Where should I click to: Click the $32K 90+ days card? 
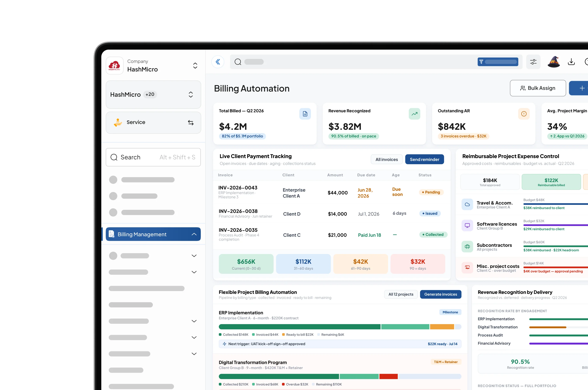click(417, 264)
